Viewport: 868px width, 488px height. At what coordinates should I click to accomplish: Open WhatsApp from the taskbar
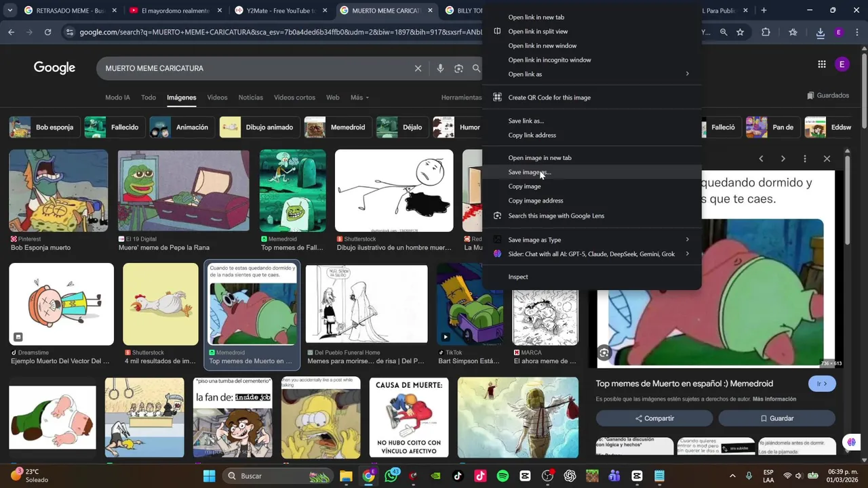tap(391, 476)
